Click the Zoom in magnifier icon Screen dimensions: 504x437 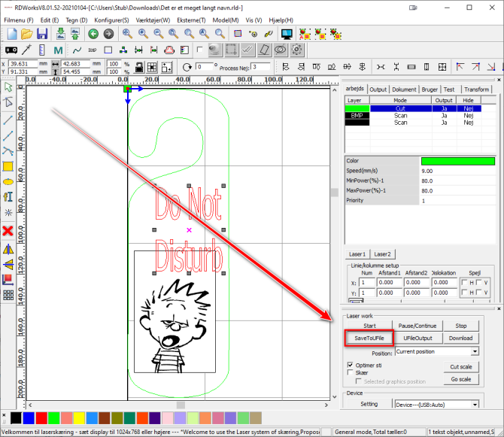tap(143, 33)
